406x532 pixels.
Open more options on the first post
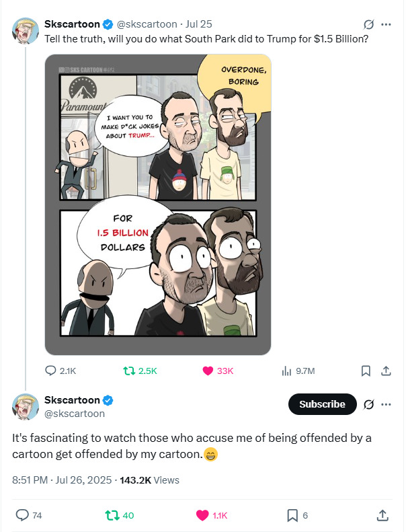386,25
